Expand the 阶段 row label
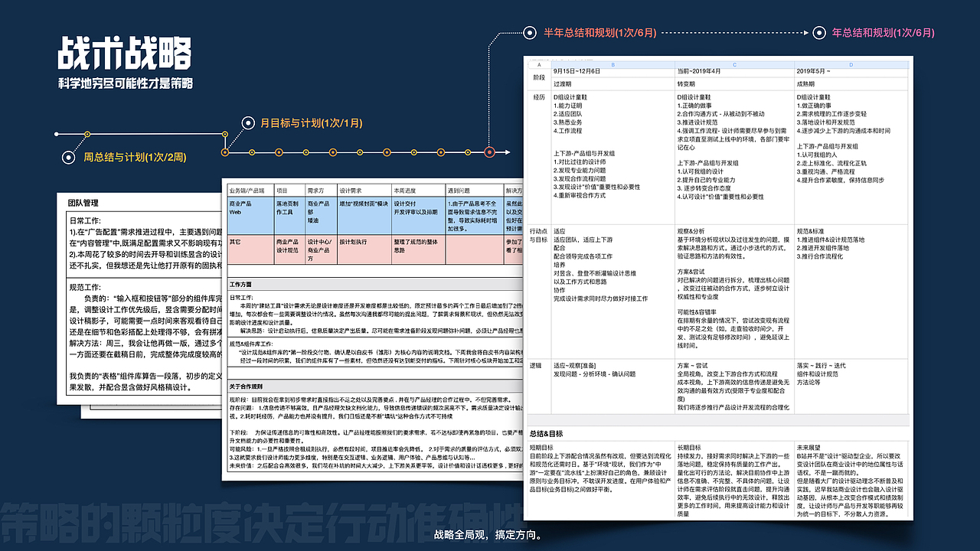The image size is (980, 551). [x=541, y=77]
